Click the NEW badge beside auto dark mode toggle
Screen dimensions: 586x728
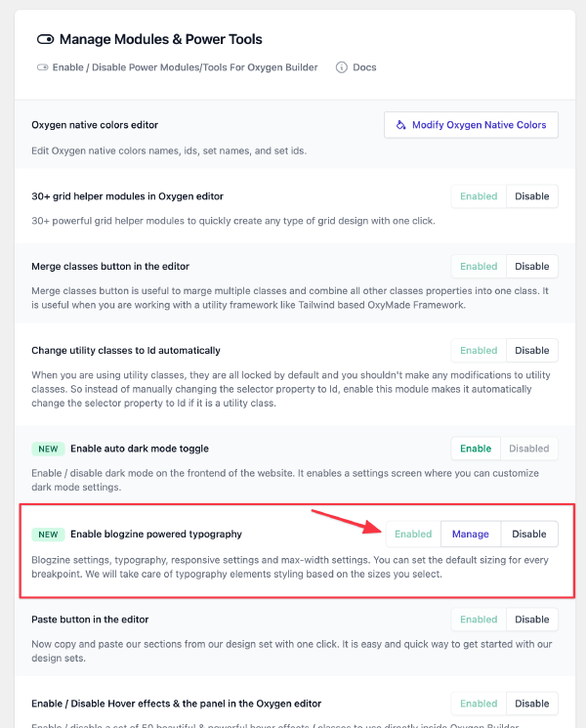[x=48, y=449]
